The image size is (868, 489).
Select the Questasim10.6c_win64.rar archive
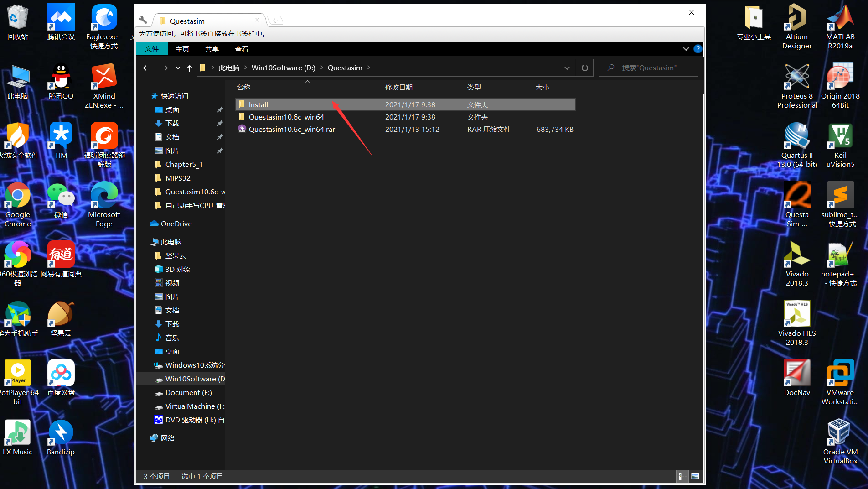click(292, 129)
